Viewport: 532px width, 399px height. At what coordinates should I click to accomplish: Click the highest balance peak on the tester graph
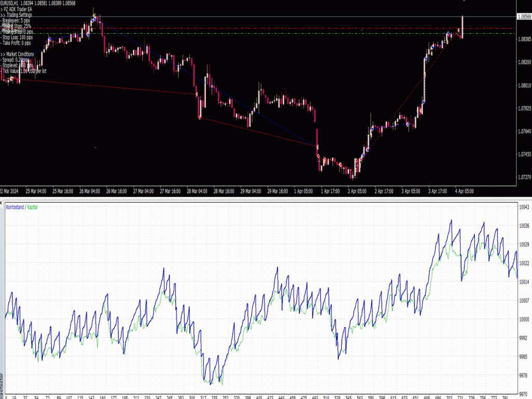451,220
